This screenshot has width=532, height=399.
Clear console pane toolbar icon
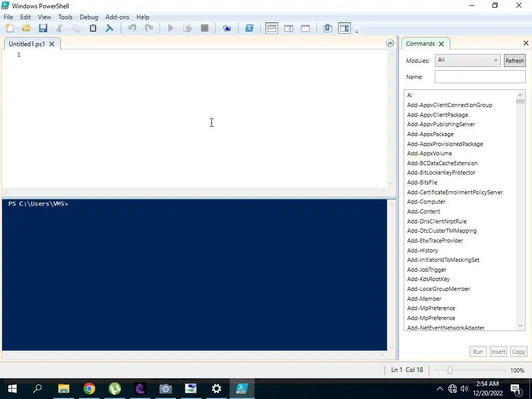click(x=109, y=28)
